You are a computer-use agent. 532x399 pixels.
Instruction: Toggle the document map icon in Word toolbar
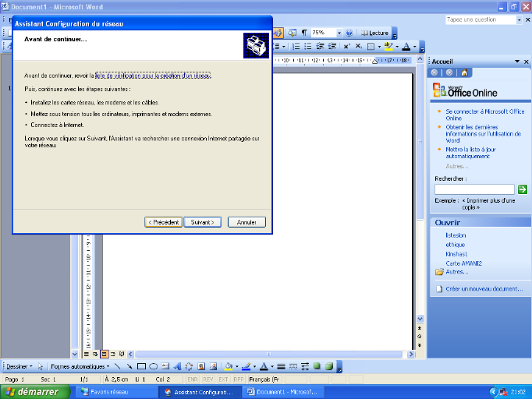point(292,33)
